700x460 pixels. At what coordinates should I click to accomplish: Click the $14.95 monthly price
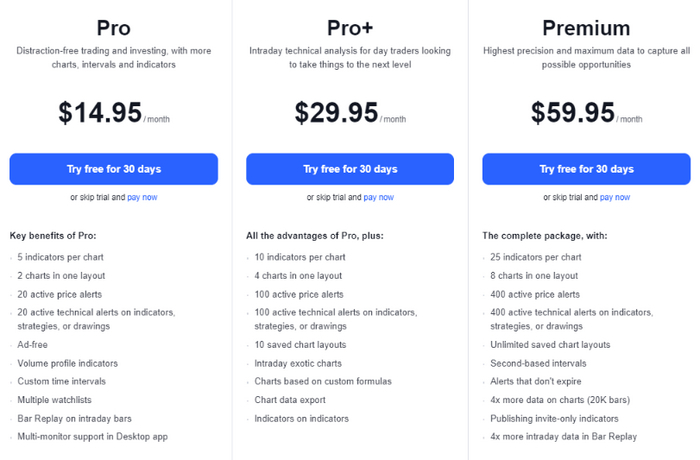pos(100,112)
